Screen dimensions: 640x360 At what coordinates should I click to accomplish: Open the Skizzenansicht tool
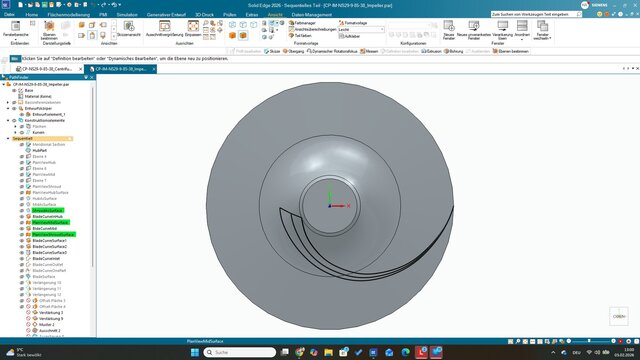point(129,29)
